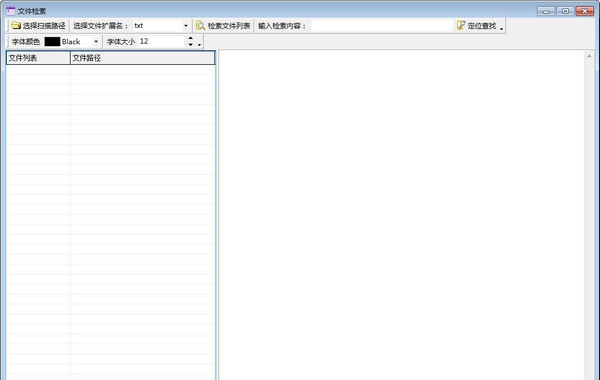Decrease font size with the down arrow
600x380 pixels.
[191, 44]
